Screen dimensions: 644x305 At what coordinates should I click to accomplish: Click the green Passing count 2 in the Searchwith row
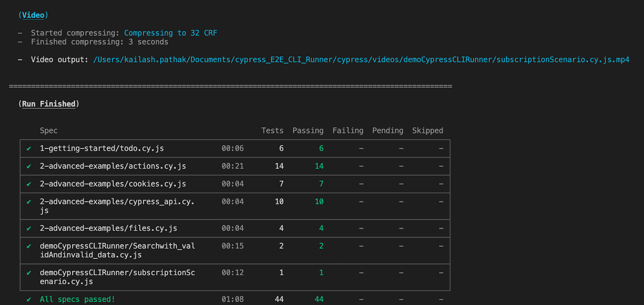pyautogui.click(x=321, y=246)
